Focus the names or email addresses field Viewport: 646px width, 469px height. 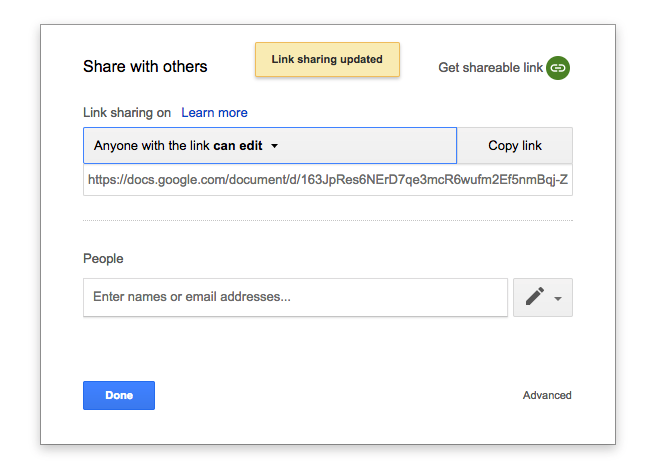[x=295, y=298]
